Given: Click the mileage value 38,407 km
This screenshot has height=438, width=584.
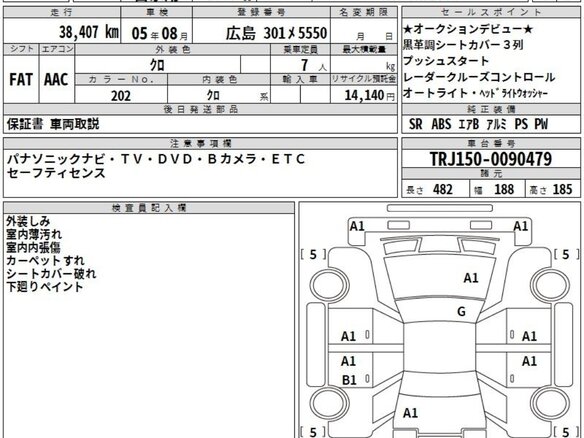Looking at the screenshot, I should [x=89, y=32].
